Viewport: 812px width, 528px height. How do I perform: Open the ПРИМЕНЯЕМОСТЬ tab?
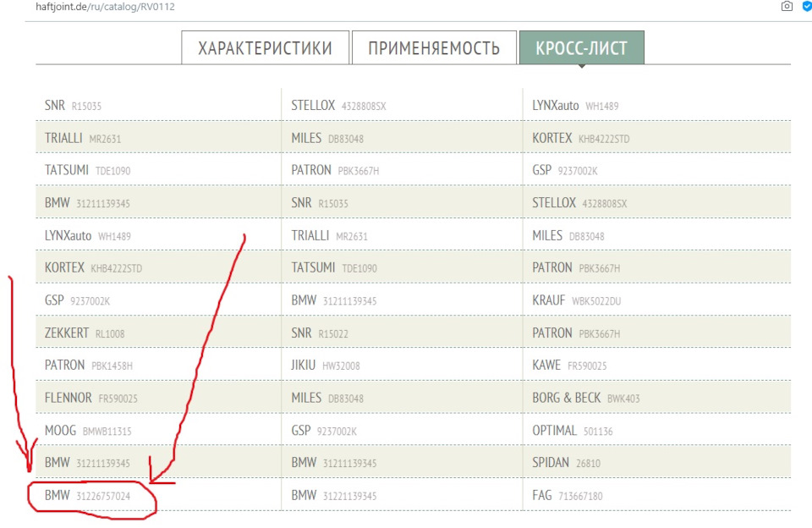pyautogui.click(x=433, y=47)
